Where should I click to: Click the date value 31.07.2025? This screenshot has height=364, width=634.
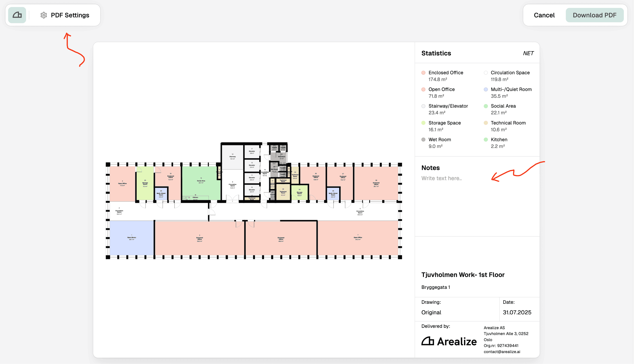tap(517, 312)
